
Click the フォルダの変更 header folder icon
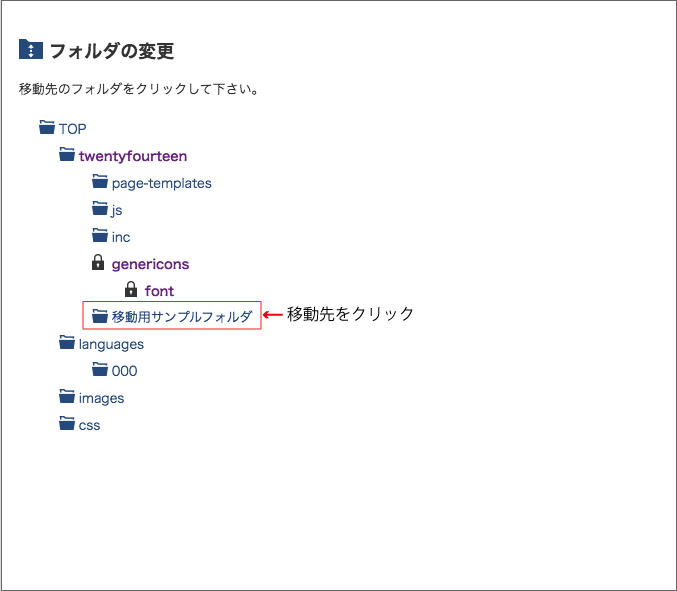click(x=31, y=49)
